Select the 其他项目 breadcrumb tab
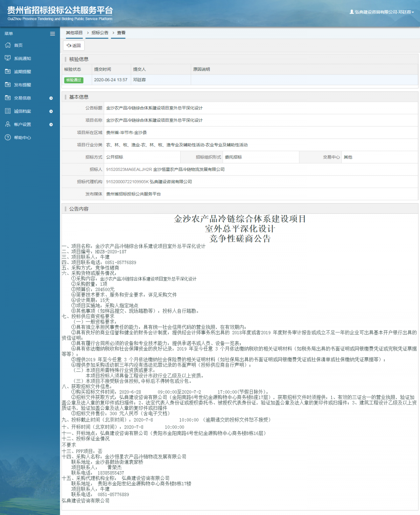 (74, 33)
